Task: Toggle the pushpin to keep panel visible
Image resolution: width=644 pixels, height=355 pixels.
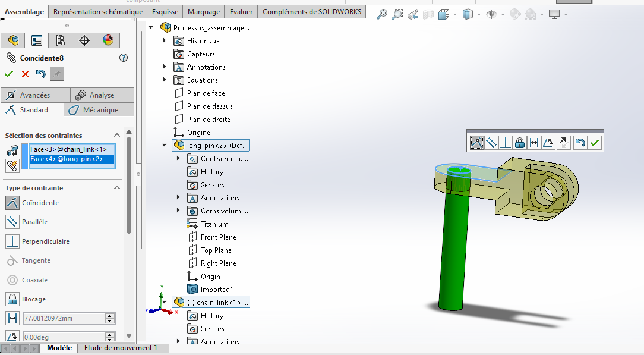Action: click(57, 74)
